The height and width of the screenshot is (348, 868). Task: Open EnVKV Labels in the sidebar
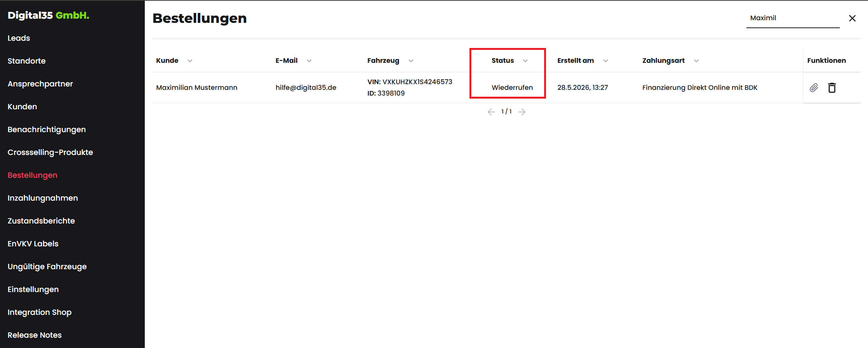(x=33, y=244)
